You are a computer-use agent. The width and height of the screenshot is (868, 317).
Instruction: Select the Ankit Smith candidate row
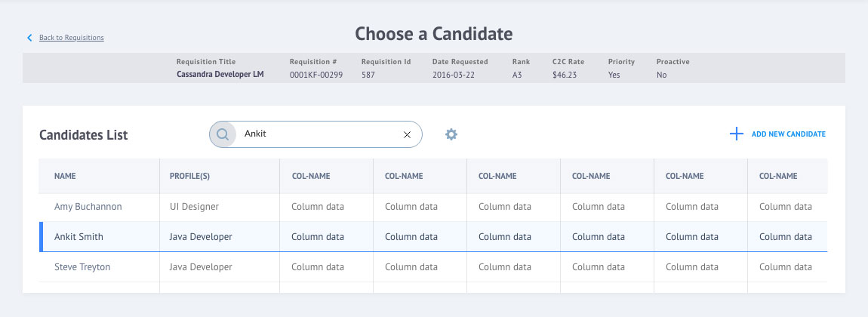[x=78, y=236]
